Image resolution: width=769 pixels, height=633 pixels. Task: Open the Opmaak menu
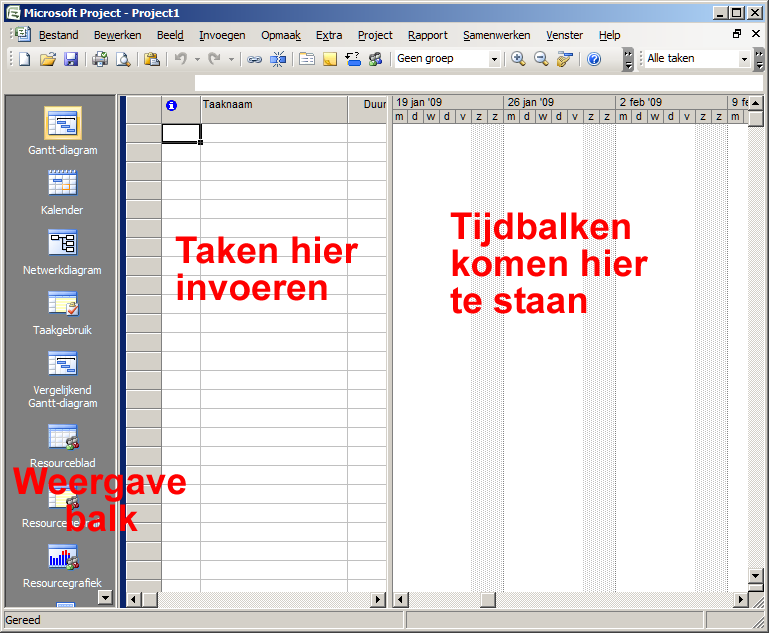coord(281,35)
